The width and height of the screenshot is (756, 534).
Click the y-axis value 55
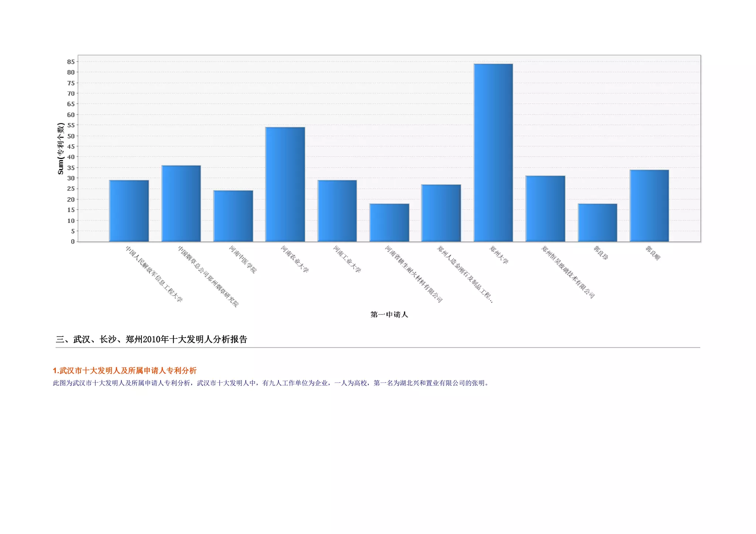(71, 125)
